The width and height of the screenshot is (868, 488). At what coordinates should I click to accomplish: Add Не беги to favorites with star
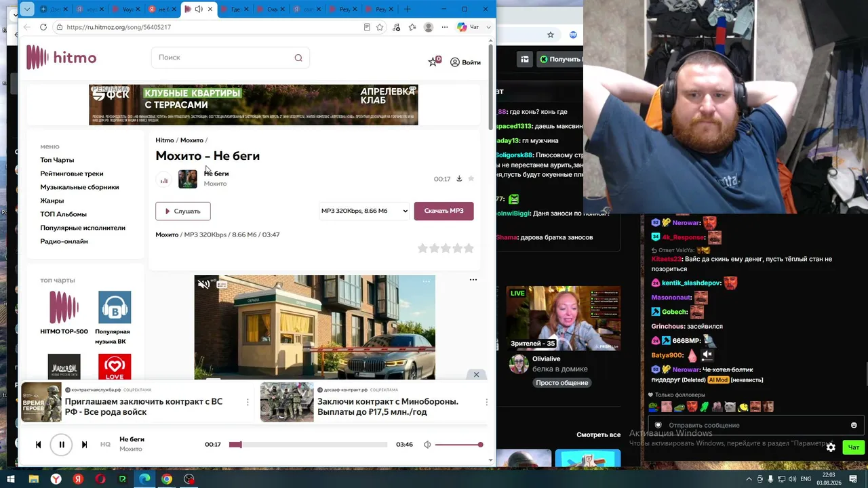pyautogui.click(x=471, y=179)
